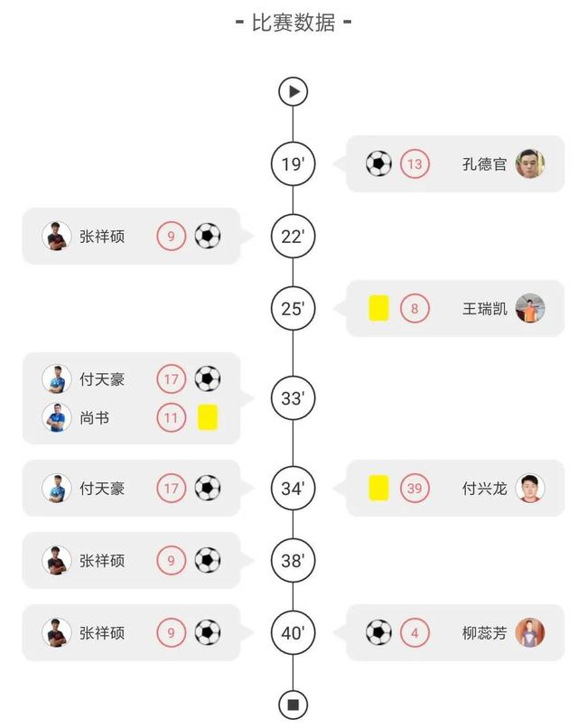
Task: Click the yellow card next to 王瑞凯
Action: coord(378,309)
